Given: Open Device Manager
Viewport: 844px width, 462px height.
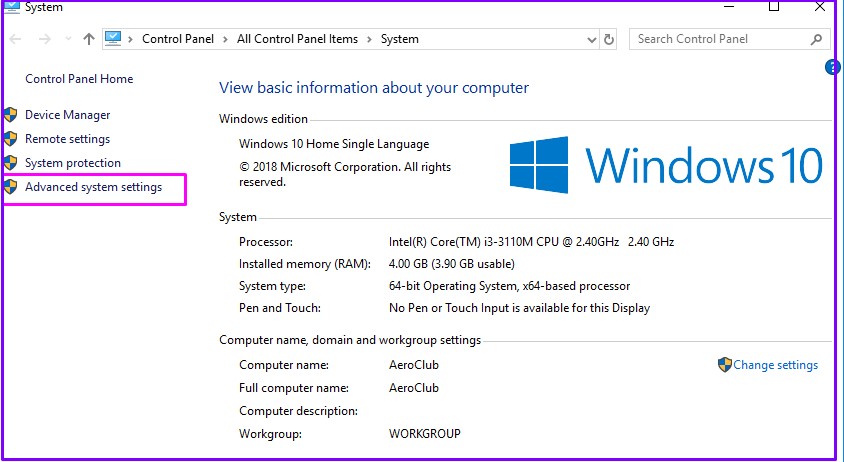Looking at the screenshot, I should pyautogui.click(x=67, y=115).
